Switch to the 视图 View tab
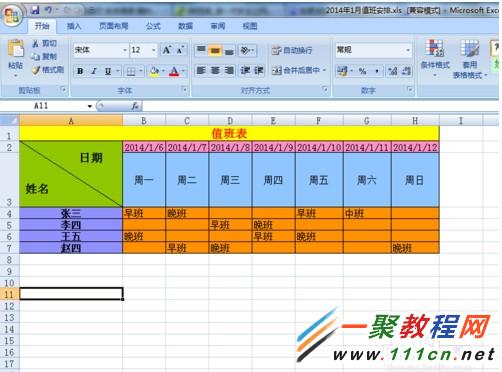The image size is (502, 372). pos(250,26)
